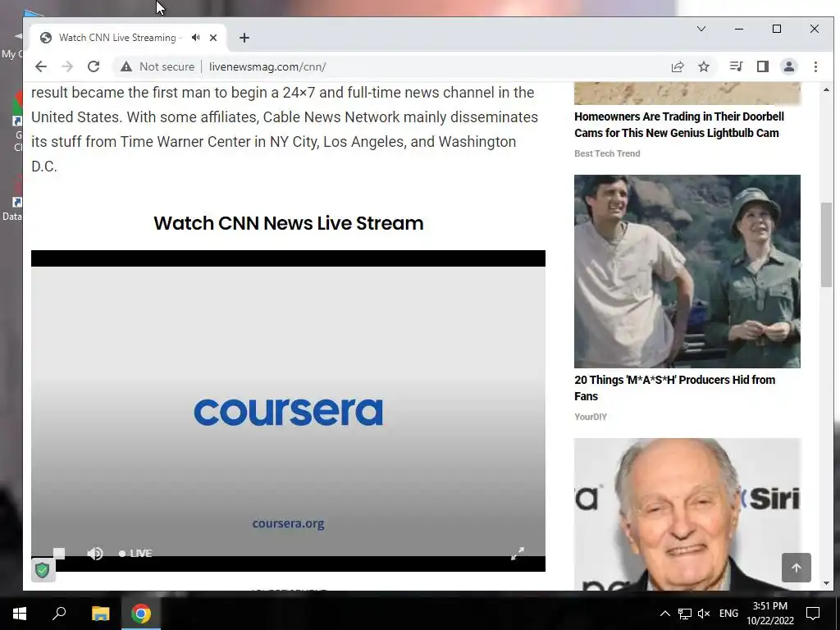Click the coursera logo in the video
840x630 pixels.
pyautogui.click(x=288, y=412)
